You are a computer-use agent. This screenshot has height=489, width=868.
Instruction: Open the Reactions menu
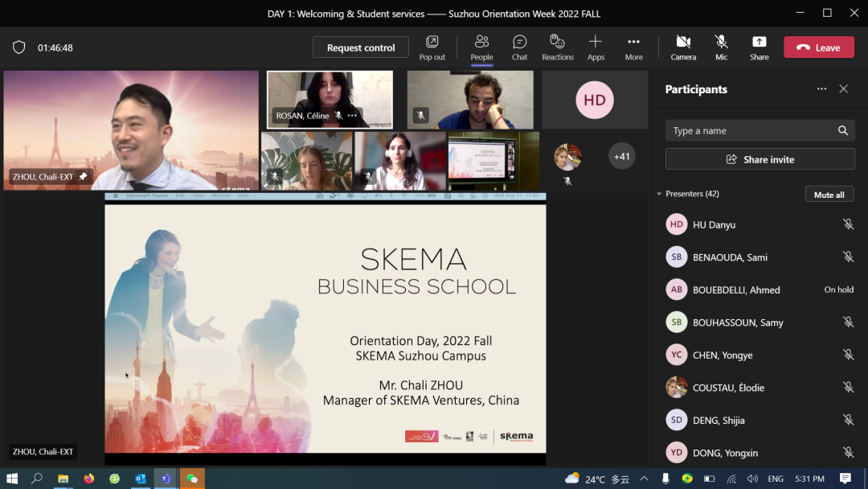(x=558, y=47)
